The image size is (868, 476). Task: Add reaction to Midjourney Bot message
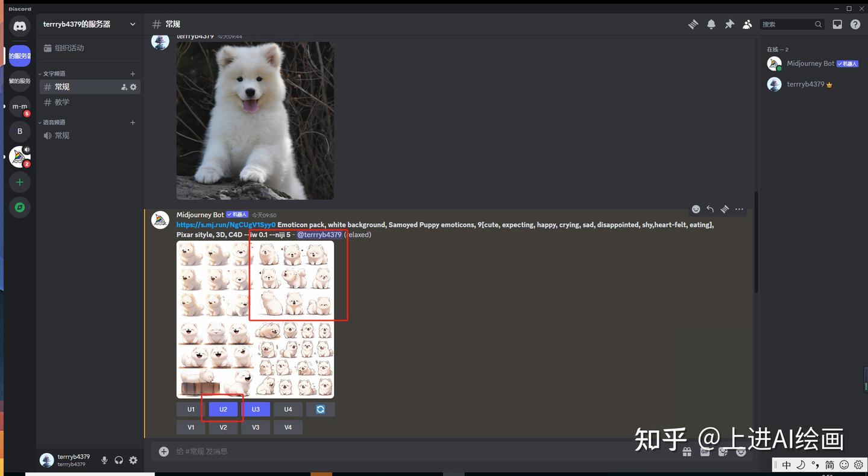696,209
